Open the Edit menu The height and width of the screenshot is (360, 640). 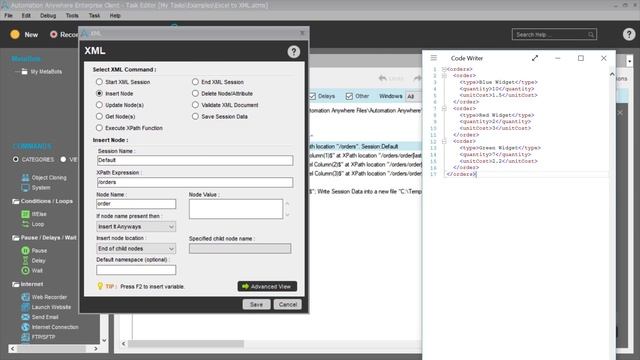pos(26,16)
